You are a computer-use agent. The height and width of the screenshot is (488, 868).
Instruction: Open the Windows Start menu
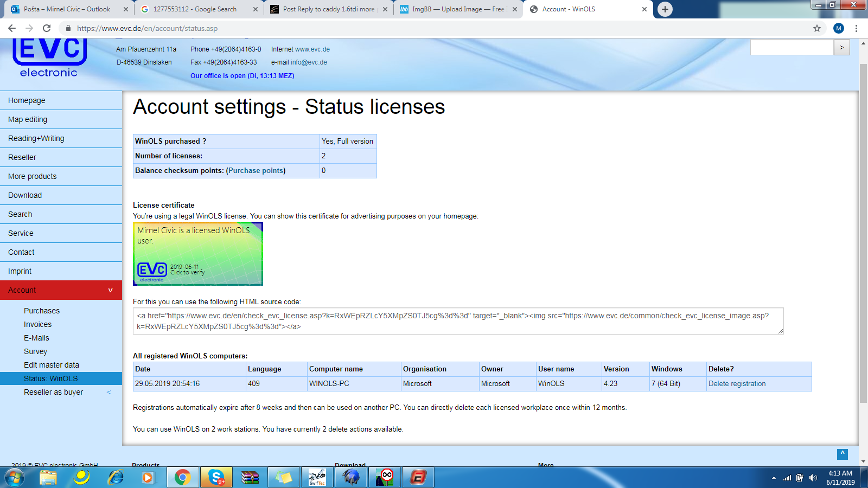click(15, 478)
